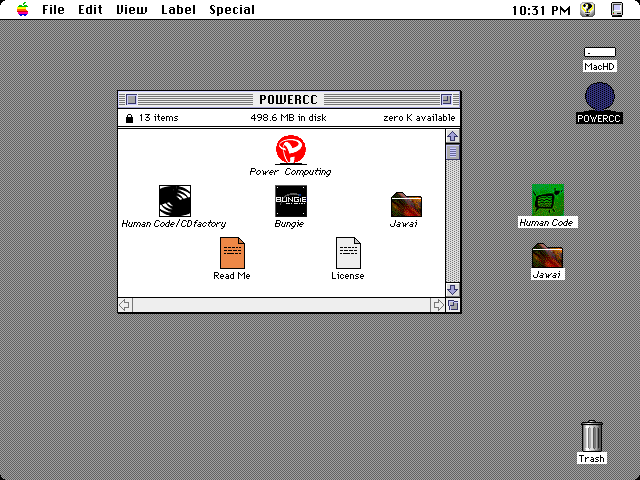The height and width of the screenshot is (480, 640).
Task: Click the horizontal scrollbar left arrow
Action: point(125,305)
